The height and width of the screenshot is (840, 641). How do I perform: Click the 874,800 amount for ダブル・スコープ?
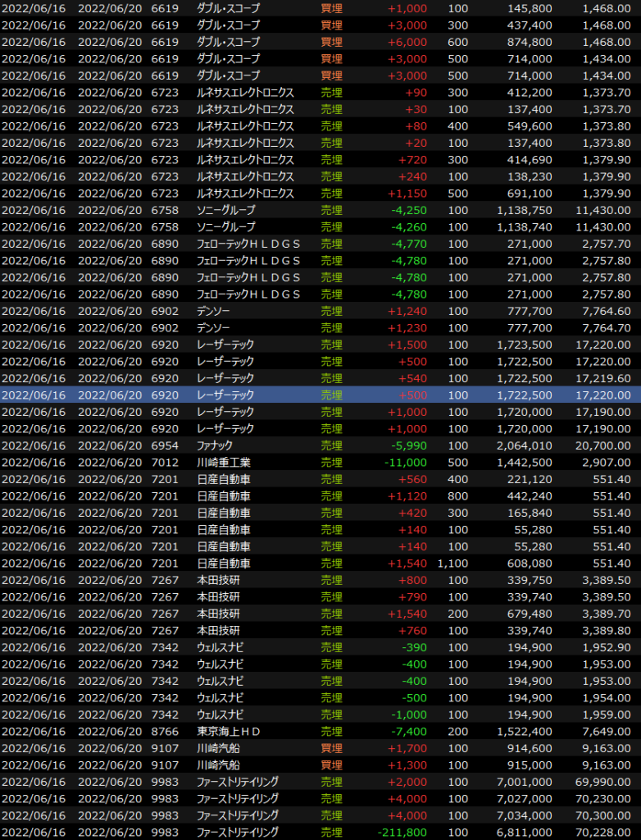pyautogui.click(x=527, y=42)
